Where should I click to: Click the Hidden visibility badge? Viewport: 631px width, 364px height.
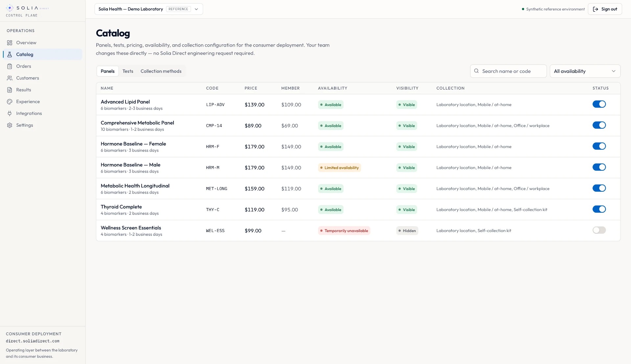click(407, 231)
